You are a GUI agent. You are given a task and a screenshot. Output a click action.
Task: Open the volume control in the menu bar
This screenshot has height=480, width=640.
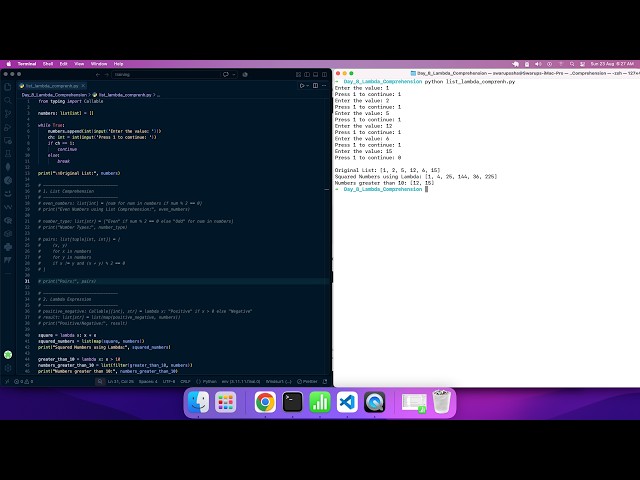pos(538,64)
